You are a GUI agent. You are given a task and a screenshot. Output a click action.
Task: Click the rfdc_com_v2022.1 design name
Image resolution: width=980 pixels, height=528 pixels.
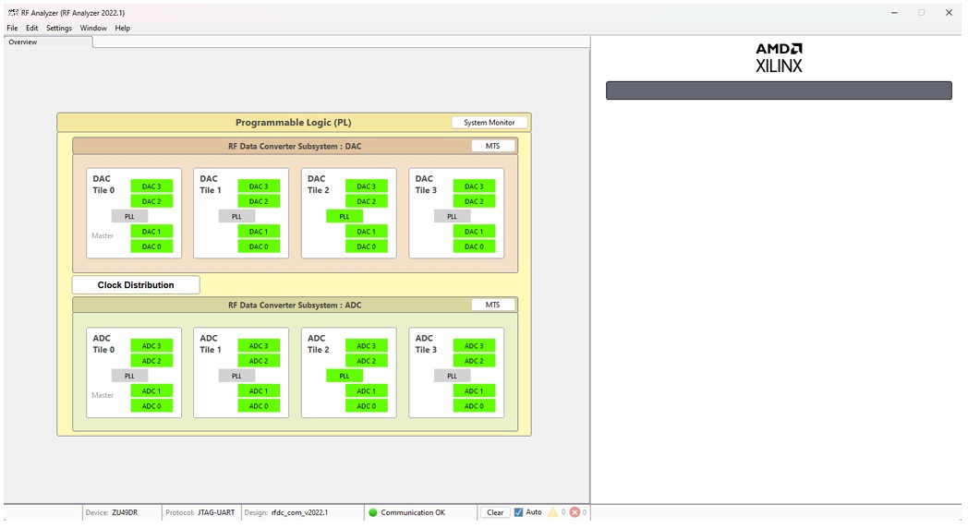(x=299, y=512)
